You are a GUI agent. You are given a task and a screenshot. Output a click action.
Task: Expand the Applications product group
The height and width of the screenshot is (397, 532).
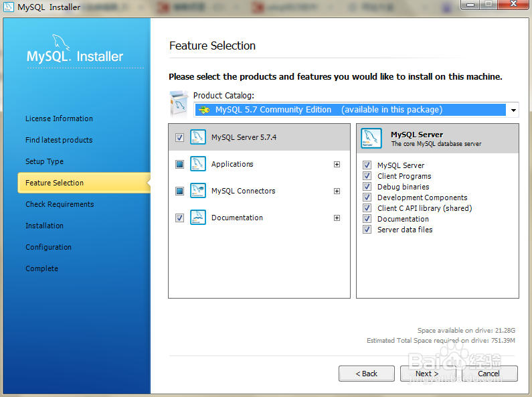[x=337, y=164]
